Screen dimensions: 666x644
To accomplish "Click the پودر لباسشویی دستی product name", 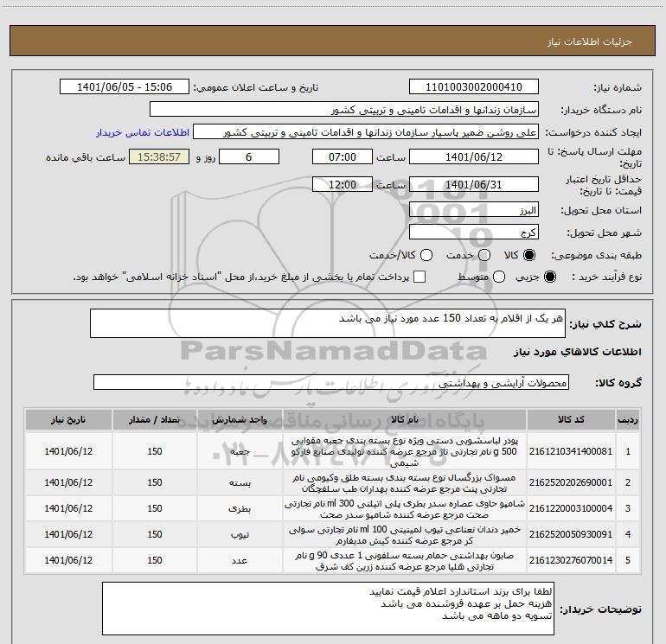I will [405, 451].
